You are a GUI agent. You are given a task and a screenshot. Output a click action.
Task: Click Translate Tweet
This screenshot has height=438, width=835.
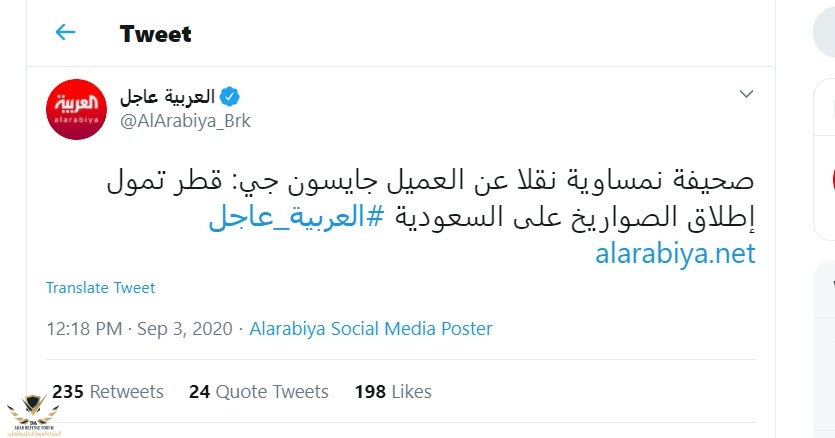pyautogui.click(x=100, y=288)
